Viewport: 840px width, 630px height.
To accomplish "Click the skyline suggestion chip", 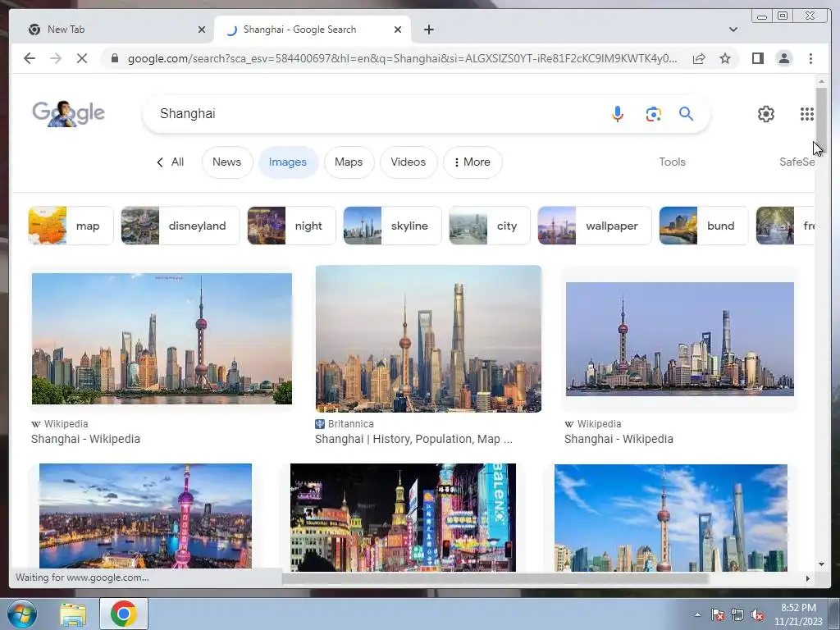I will [x=392, y=226].
